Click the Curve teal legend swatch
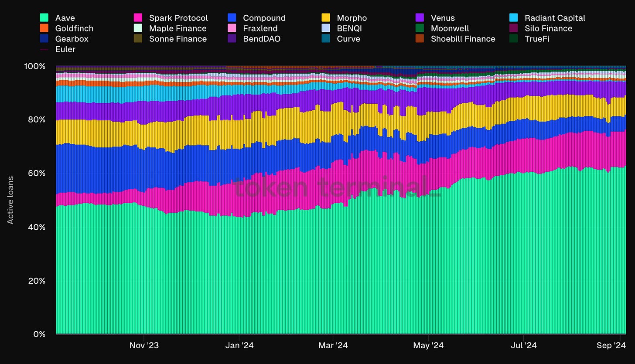Screen dimensions: 635x364 point(326,39)
